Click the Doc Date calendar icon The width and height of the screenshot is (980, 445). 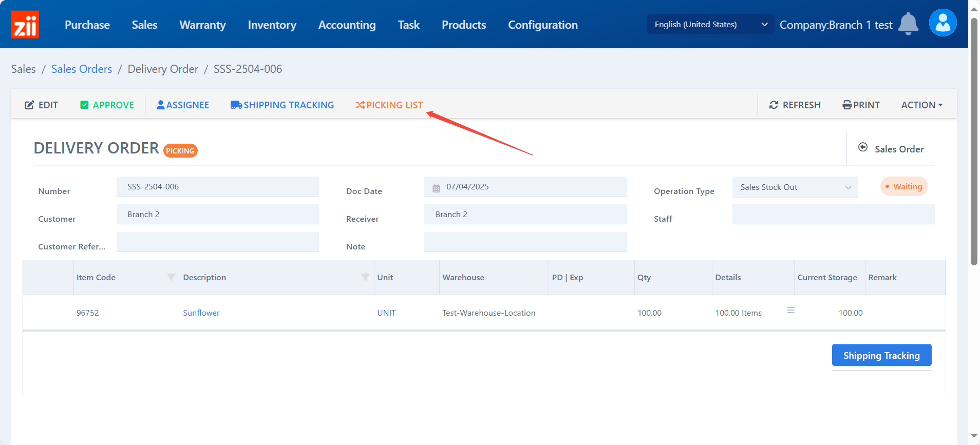click(x=436, y=188)
